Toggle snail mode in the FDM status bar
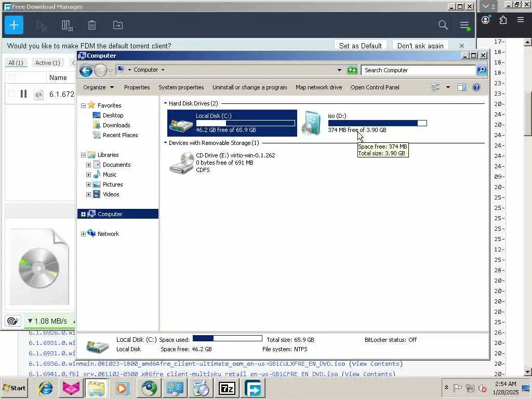 click(12, 321)
